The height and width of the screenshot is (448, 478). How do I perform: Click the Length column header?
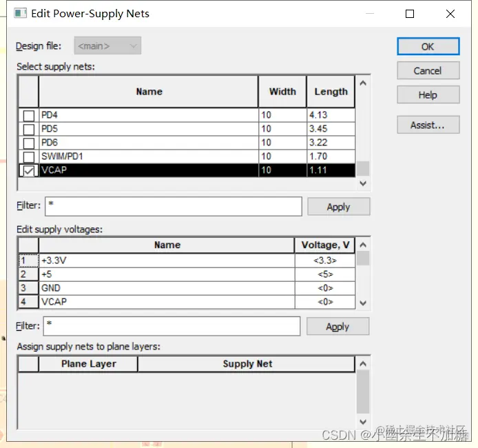pos(331,92)
